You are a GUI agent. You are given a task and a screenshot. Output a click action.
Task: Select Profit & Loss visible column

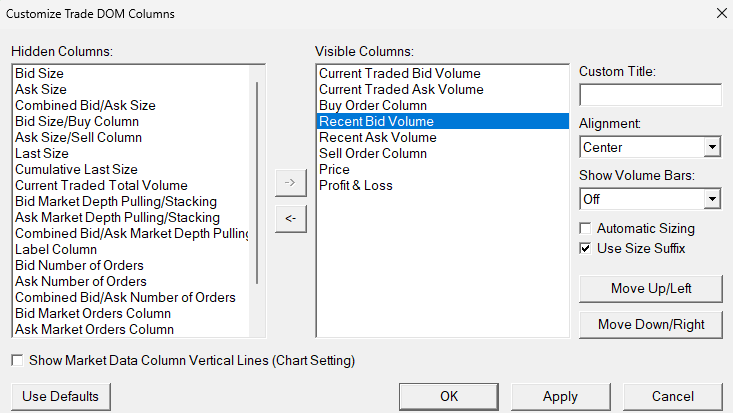pos(356,185)
